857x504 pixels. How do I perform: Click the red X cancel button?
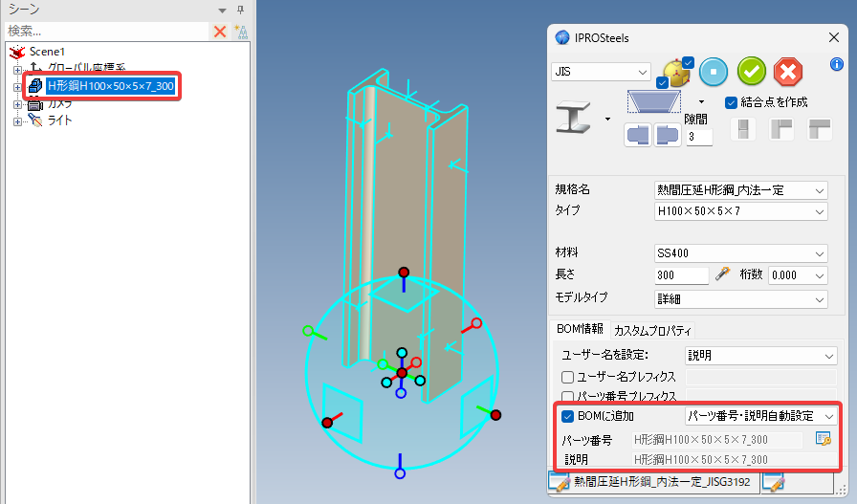pos(788,72)
